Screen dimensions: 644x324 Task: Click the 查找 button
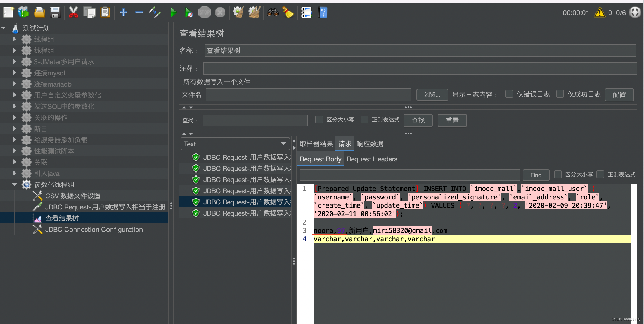click(418, 120)
